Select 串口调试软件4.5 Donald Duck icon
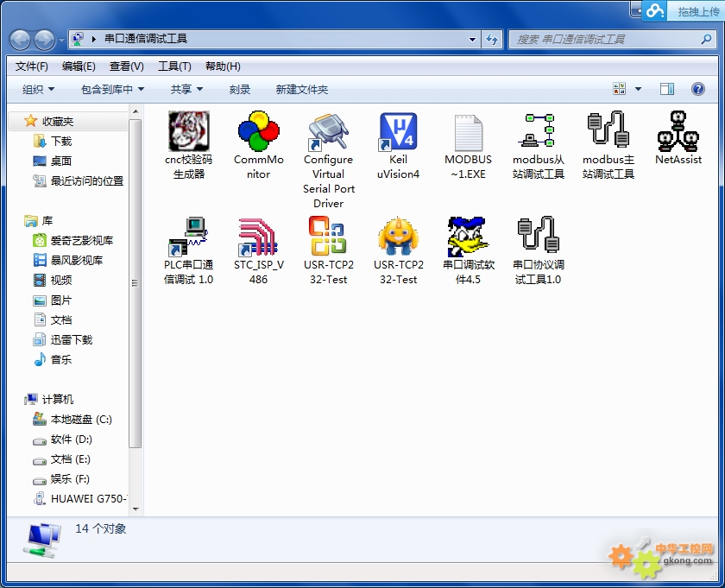 coord(468,237)
